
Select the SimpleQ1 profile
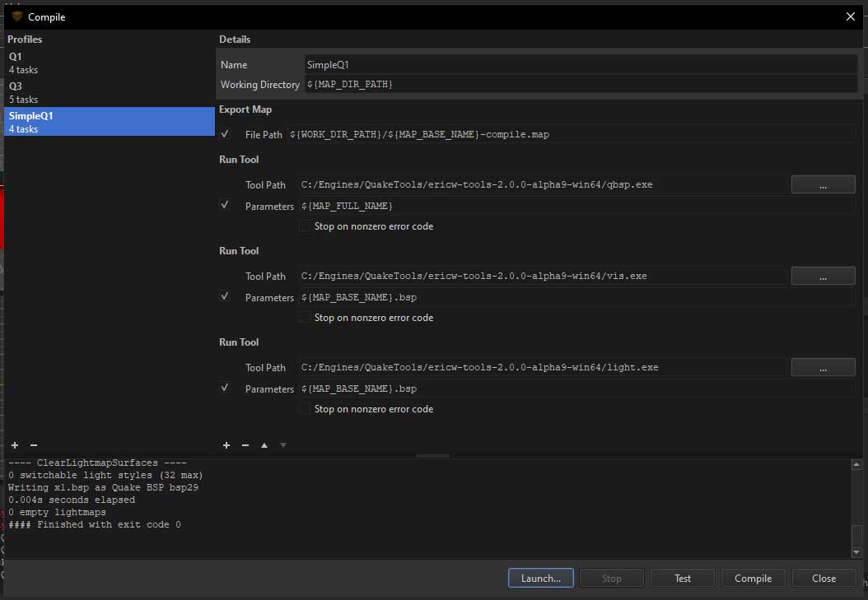tap(109, 122)
